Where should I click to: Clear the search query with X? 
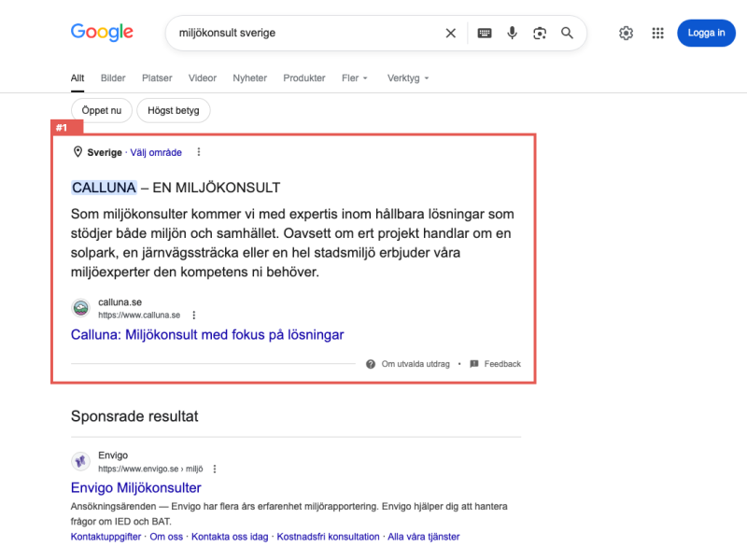pyautogui.click(x=450, y=33)
